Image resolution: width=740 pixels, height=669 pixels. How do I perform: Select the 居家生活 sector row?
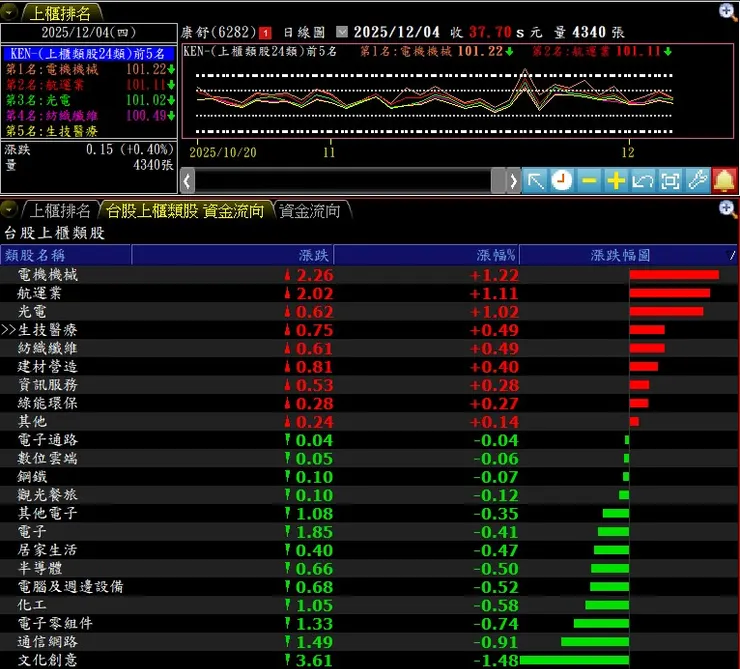[369, 550]
